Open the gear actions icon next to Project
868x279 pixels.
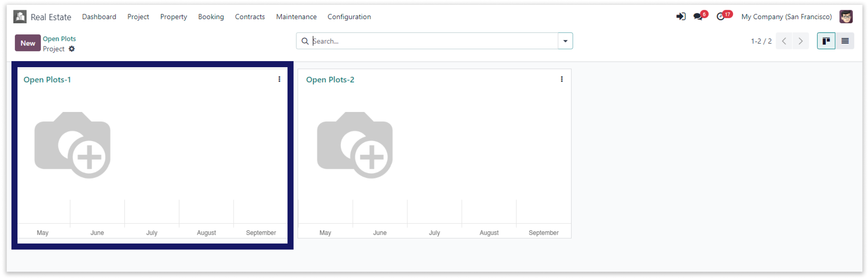[72, 49]
